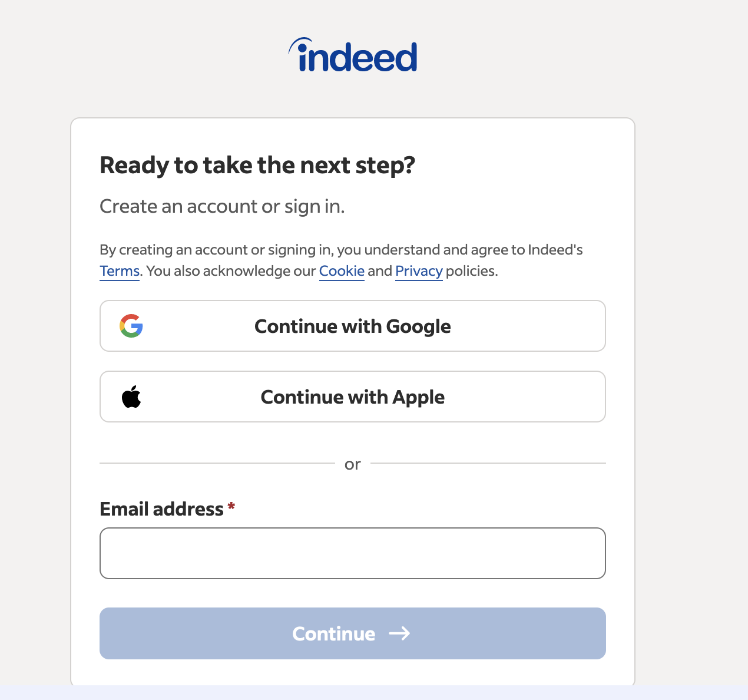Open the Cookie policy link
Image resolution: width=748 pixels, height=700 pixels.
coord(342,271)
